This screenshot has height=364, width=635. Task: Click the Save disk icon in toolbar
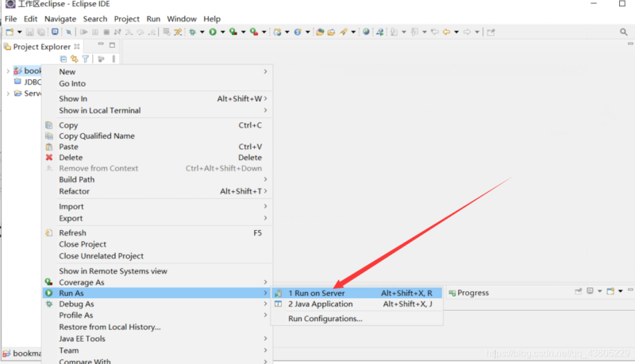point(29,32)
